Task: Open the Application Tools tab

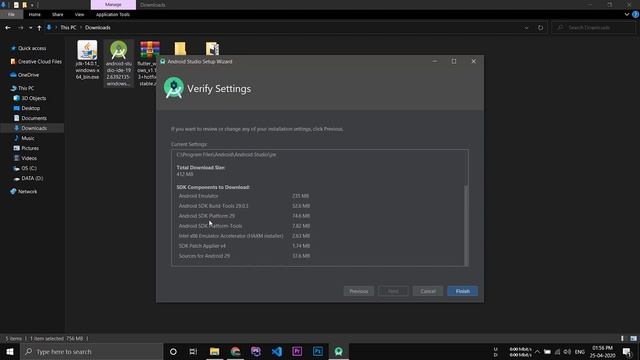Action: [113, 14]
